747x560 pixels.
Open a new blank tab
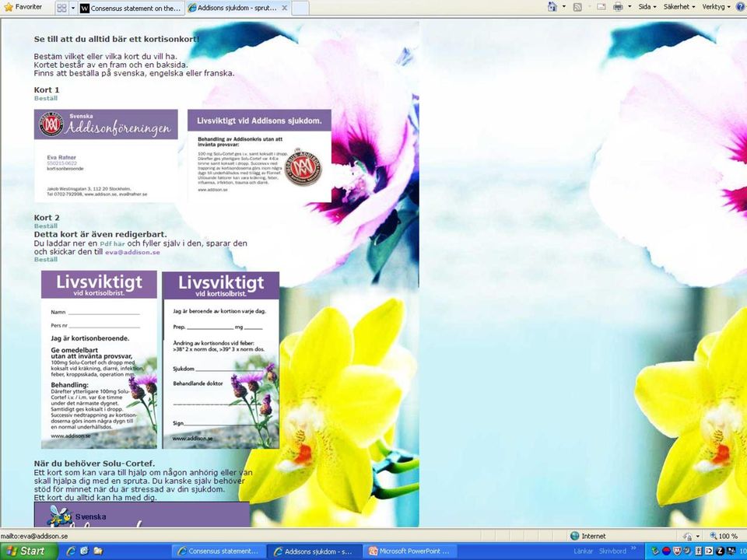tap(300, 8)
